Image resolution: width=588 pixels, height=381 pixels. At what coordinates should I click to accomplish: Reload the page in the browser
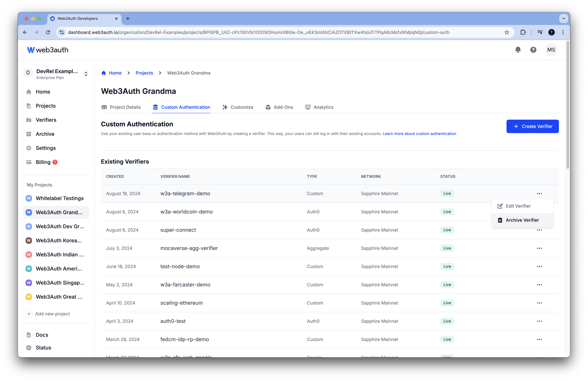[x=48, y=32]
